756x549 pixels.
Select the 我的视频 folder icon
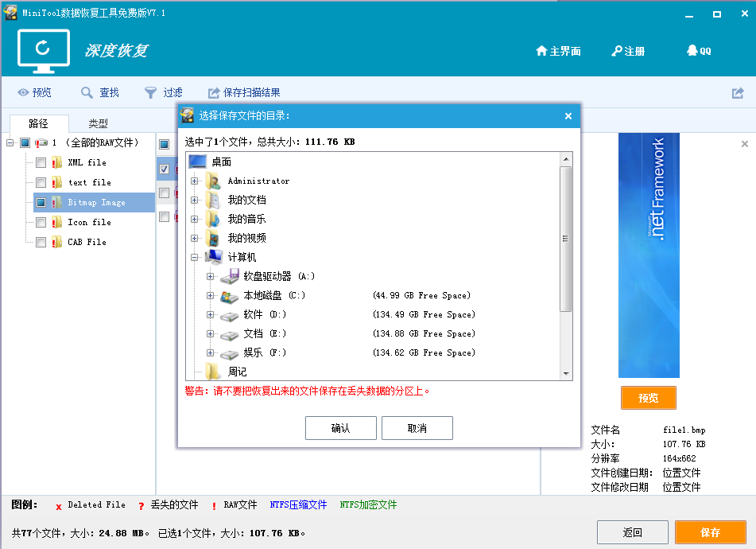214,238
